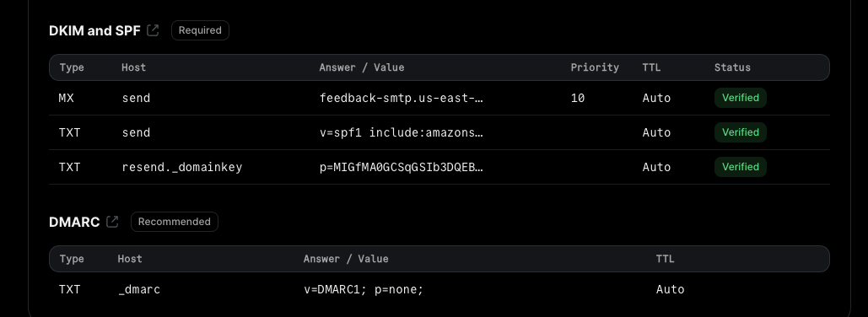This screenshot has height=317, width=868.
Task: Select the _dmarc host name
Action: click(139, 289)
